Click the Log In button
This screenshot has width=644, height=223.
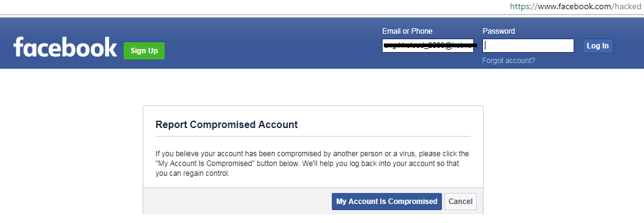pyautogui.click(x=597, y=46)
